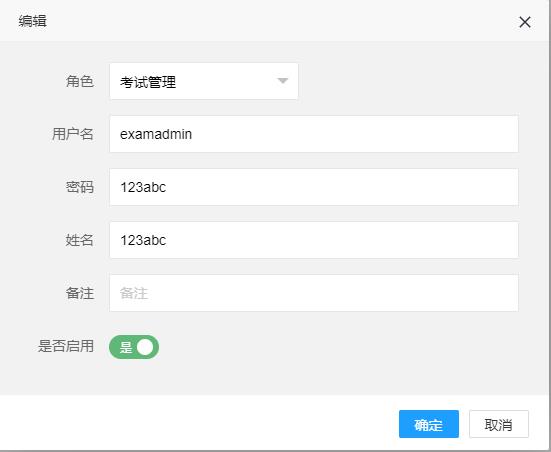
Task: Toggle the 是否启用 switch off
Action: tap(134, 347)
